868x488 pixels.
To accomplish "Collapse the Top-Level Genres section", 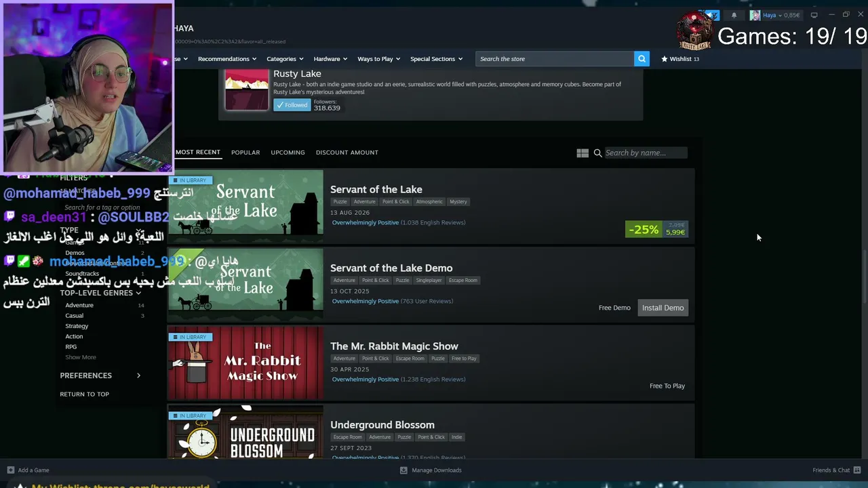I will [100, 293].
